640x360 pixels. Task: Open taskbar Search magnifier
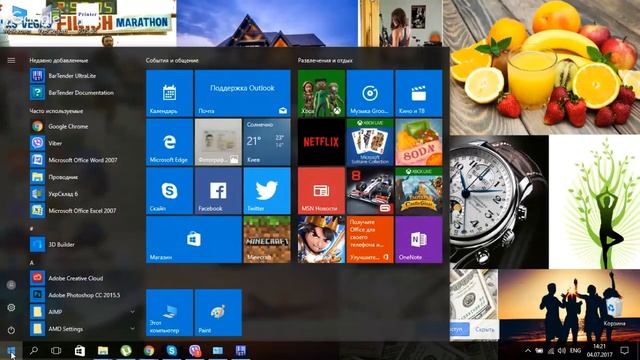click(34, 351)
